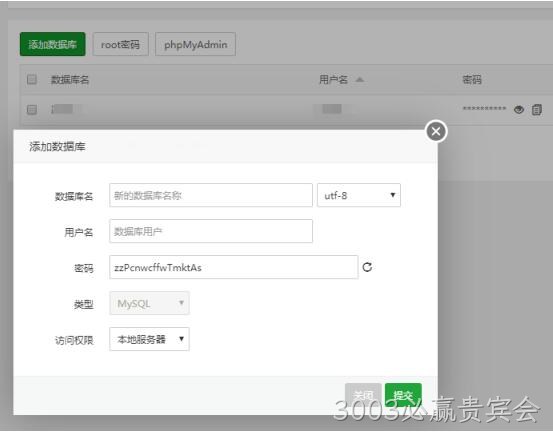
Task: Close the 添加数据库 dialog with X icon
Action: tap(436, 132)
